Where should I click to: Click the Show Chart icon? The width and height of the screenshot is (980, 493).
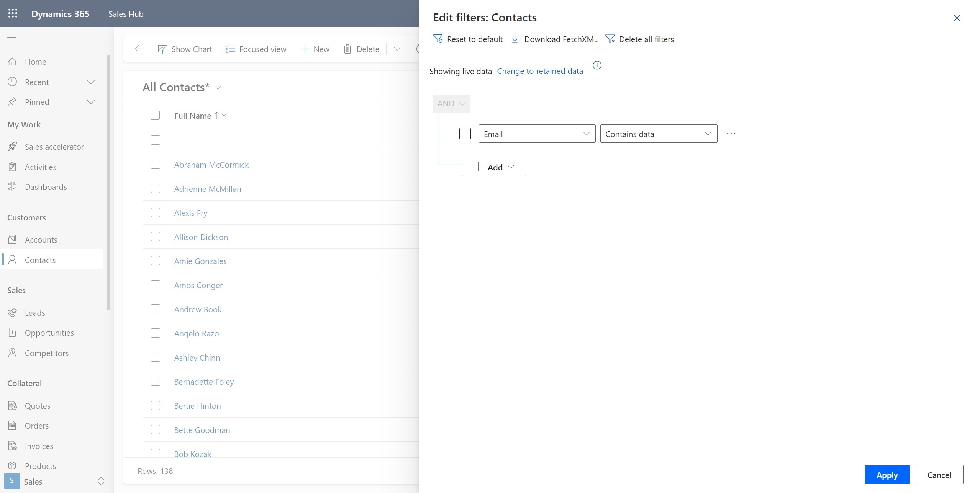pyautogui.click(x=162, y=49)
